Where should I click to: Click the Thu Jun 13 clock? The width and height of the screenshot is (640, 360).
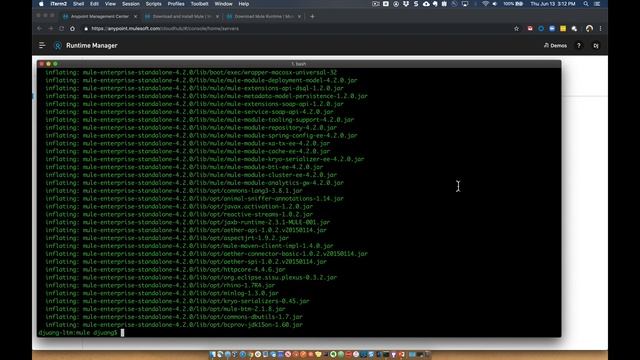coord(553,4)
